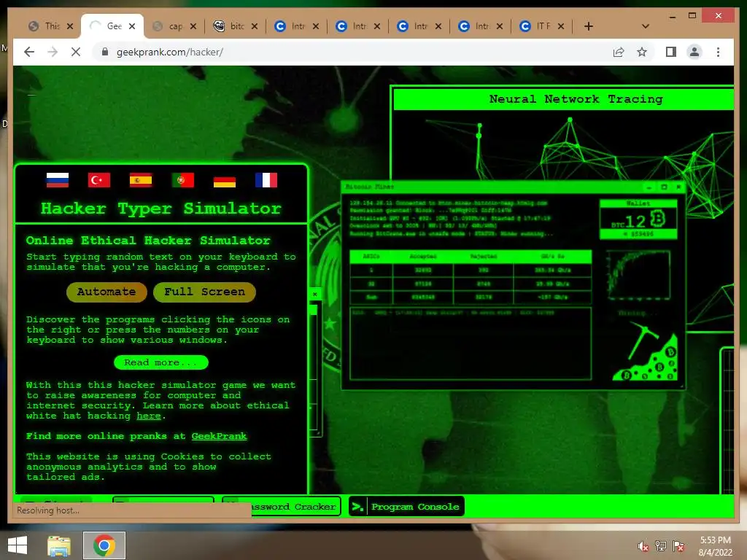Click the Chrome taskbar icon

(104, 545)
